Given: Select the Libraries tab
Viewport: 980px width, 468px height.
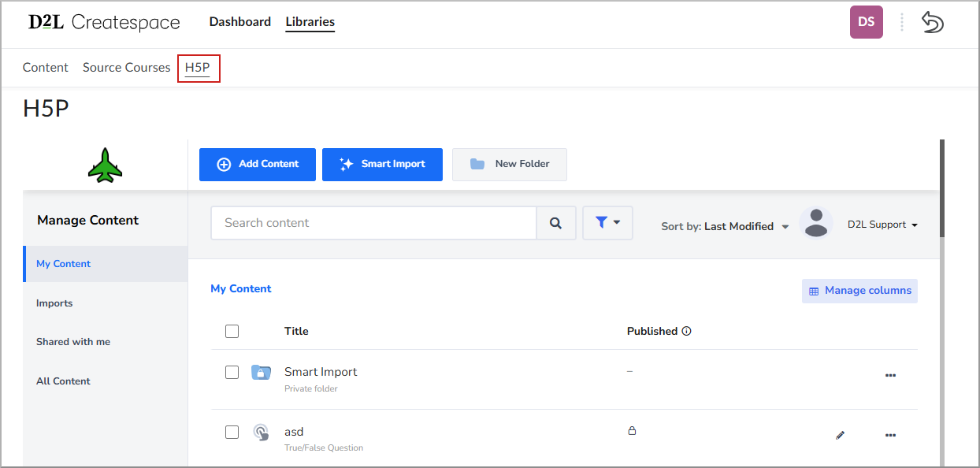Looking at the screenshot, I should (310, 22).
